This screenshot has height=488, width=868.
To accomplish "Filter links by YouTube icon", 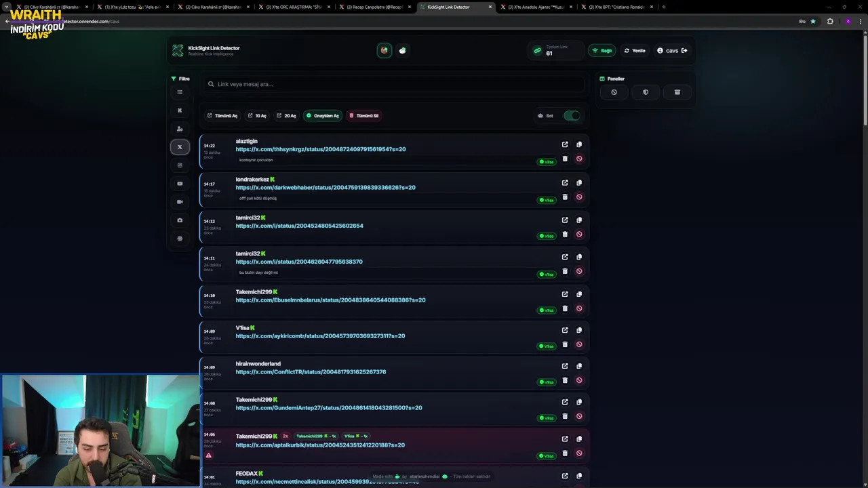I will point(180,184).
